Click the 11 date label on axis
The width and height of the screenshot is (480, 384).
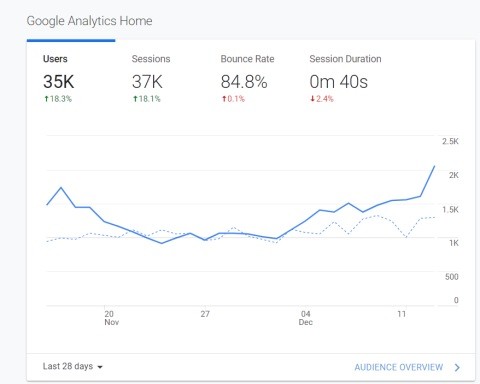click(402, 314)
